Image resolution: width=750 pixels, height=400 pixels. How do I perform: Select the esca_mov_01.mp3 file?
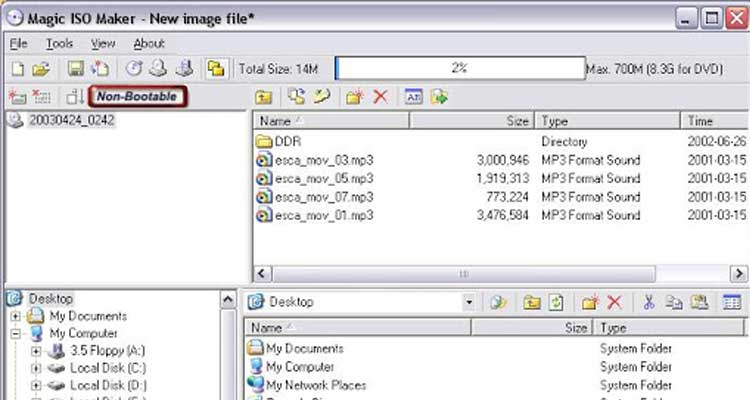tap(324, 216)
